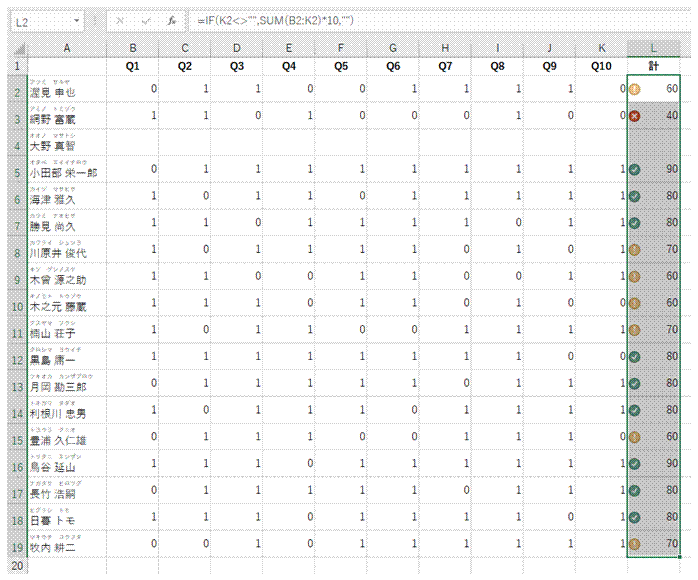Select the name cell 豊浦 久仁雄

coord(67,437)
